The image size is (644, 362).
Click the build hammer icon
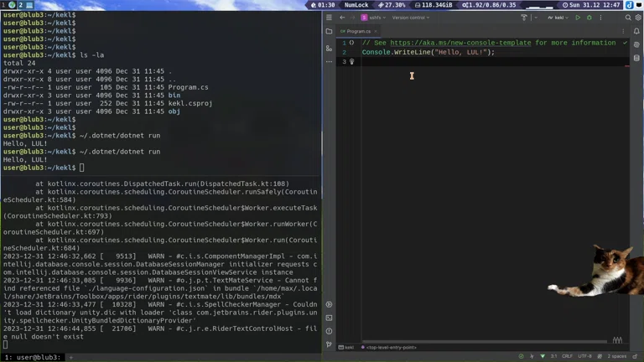tap(525, 17)
